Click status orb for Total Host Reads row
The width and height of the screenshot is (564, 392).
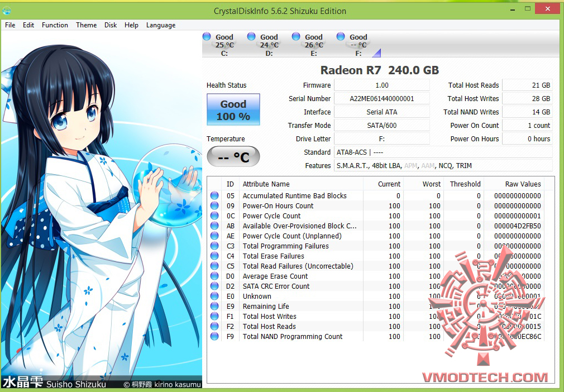(x=215, y=326)
